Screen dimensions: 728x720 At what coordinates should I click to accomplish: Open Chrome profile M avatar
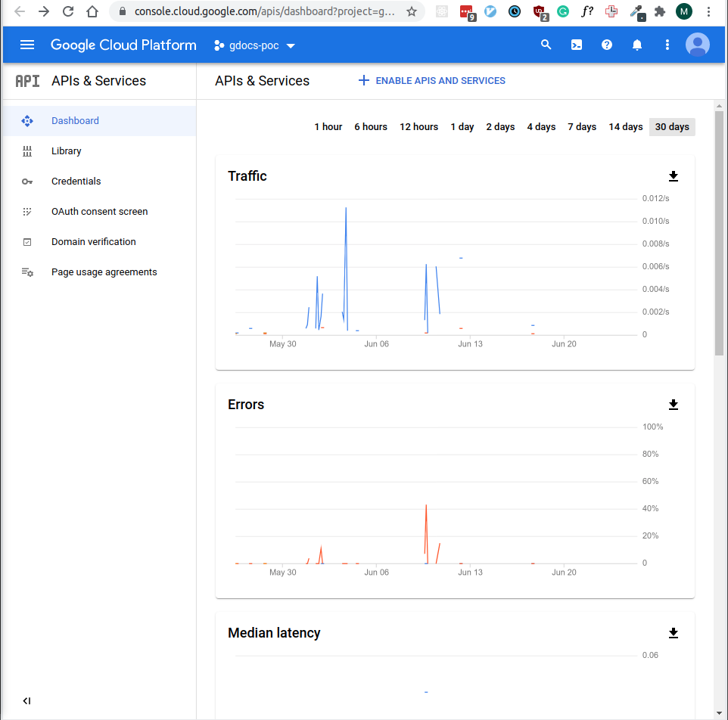click(x=684, y=11)
